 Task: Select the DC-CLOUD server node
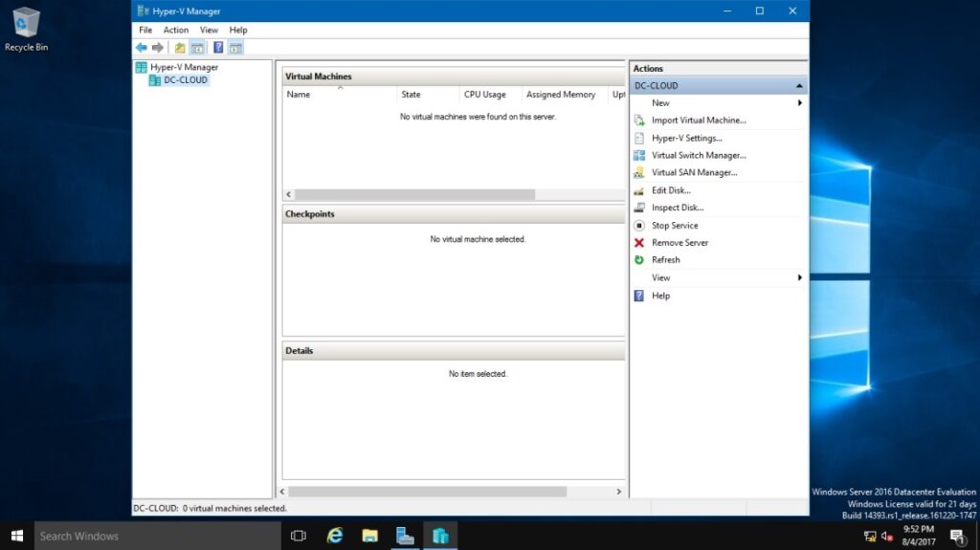tap(185, 80)
